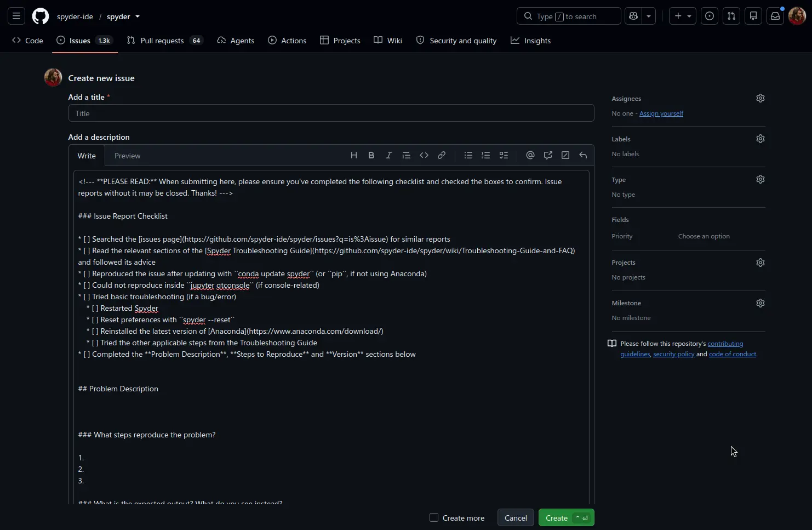Screen dimensions: 812x530
Task: Switch to the Code tab
Action: [x=27, y=41]
